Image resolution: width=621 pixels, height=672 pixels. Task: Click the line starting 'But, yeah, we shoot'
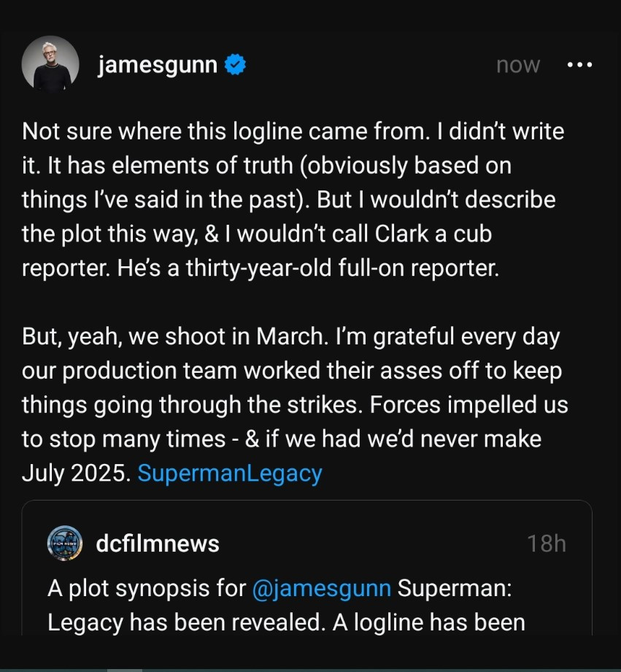click(x=291, y=338)
